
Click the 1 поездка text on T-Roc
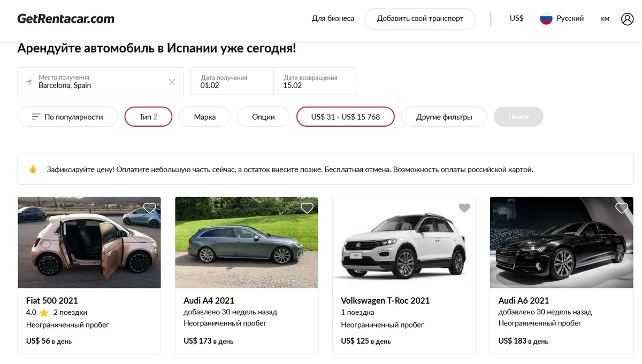357,313
